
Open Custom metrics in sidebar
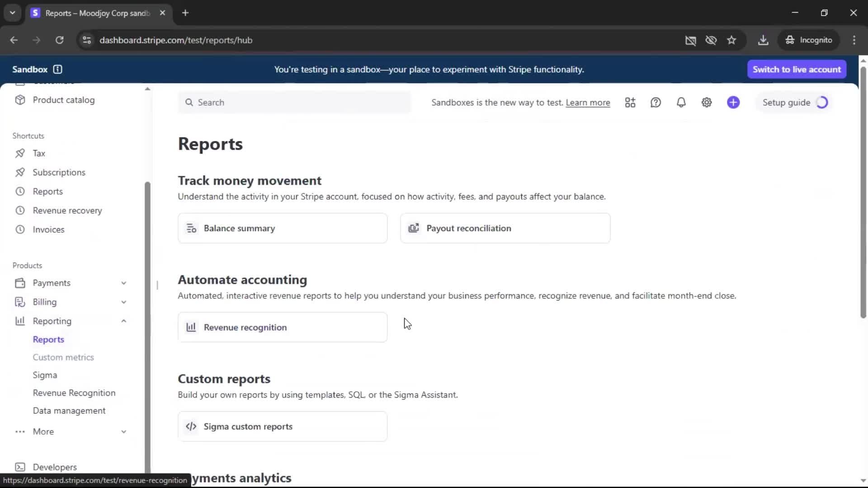click(x=63, y=357)
